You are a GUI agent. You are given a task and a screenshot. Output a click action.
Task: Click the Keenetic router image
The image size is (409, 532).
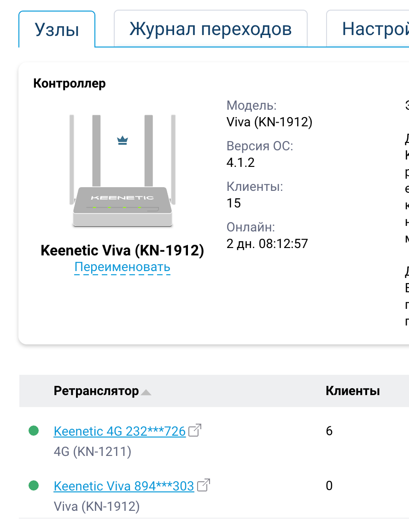[123, 171]
